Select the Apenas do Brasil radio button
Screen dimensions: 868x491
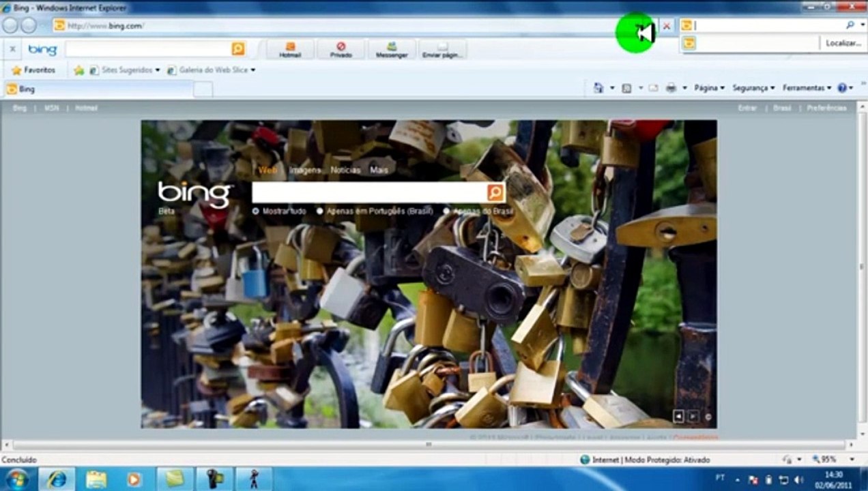tap(446, 211)
